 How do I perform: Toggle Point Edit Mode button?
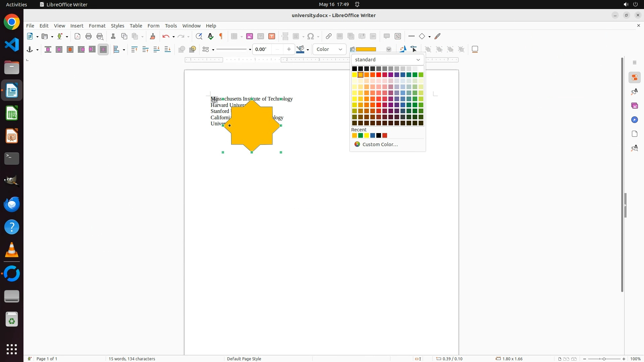tap(414, 49)
